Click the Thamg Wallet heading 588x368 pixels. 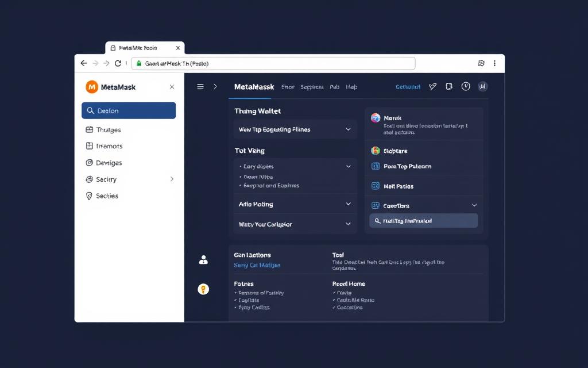257,111
